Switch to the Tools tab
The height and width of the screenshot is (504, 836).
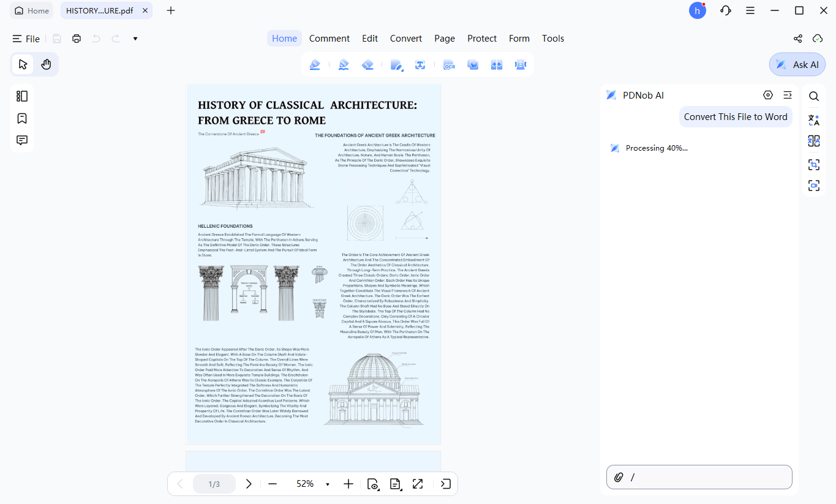point(553,38)
